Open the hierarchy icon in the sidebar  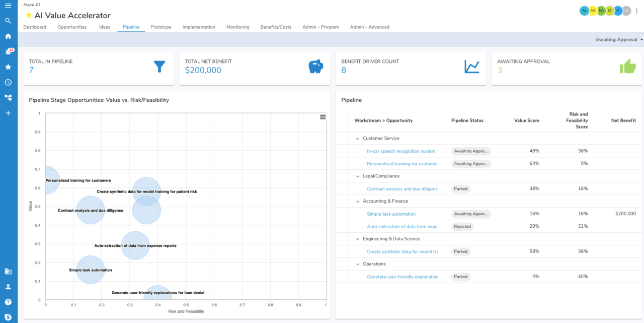coord(8,97)
